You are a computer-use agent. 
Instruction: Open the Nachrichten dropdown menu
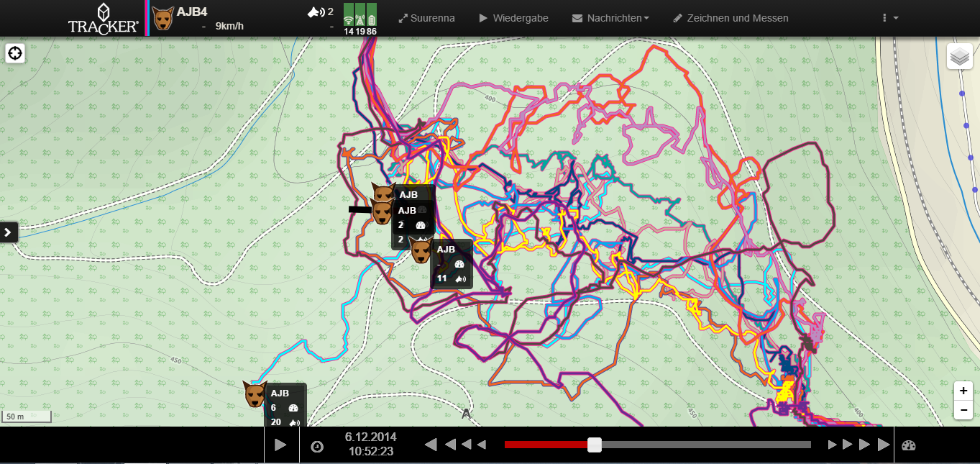point(610,18)
